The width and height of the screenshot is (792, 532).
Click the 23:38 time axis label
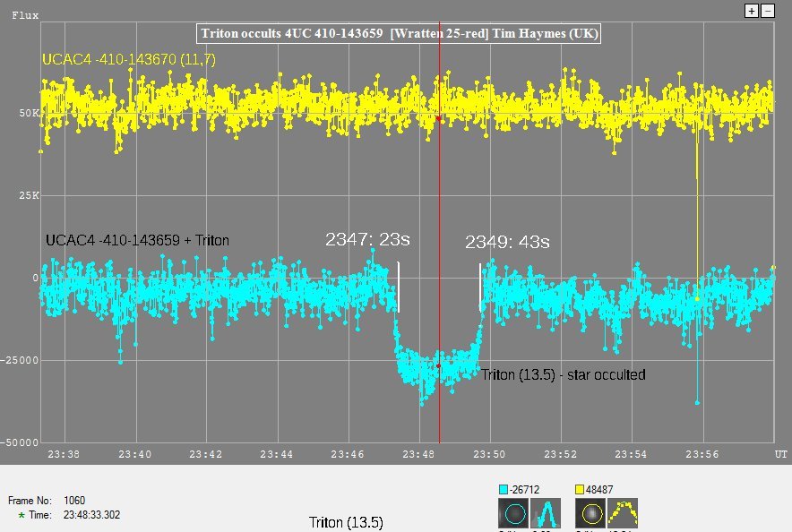pos(64,454)
